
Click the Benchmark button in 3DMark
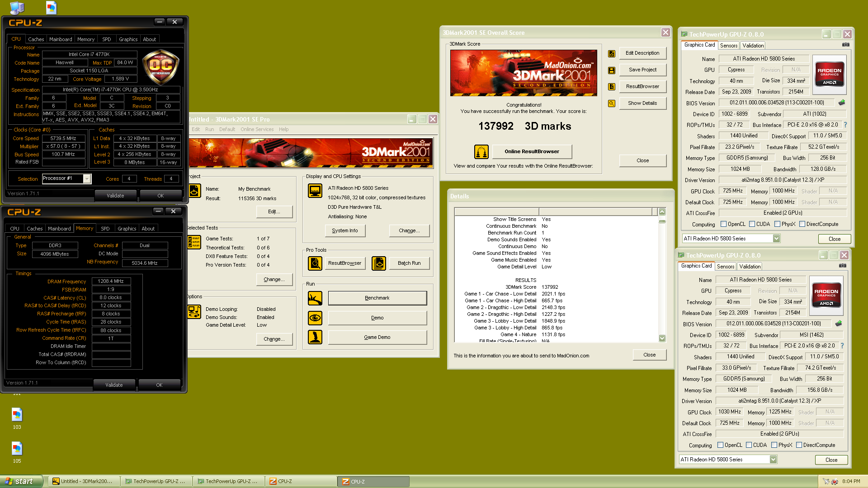click(x=377, y=298)
